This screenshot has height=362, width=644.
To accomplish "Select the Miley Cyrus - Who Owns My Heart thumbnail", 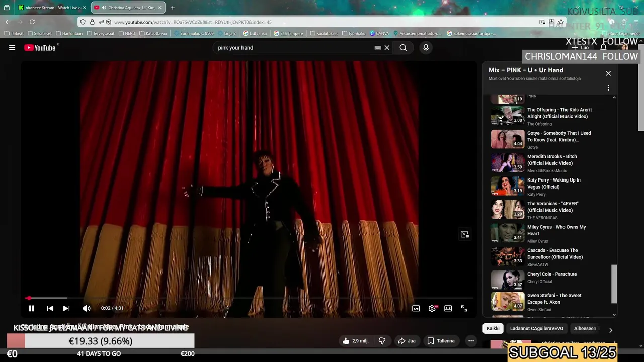I will tap(508, 233).
